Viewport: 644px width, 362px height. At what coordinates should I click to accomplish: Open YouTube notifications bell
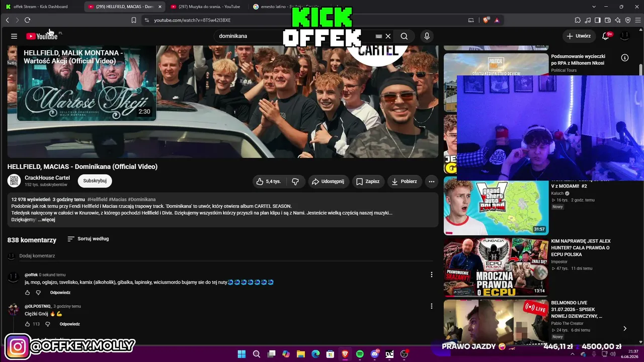pyautogui.click(x=606, y=36)
